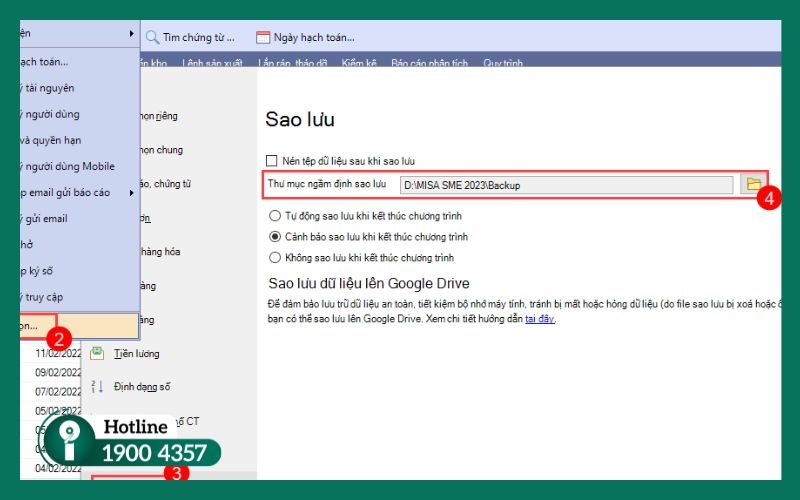Click the 11/02/2022 date cell

point(58,353)
